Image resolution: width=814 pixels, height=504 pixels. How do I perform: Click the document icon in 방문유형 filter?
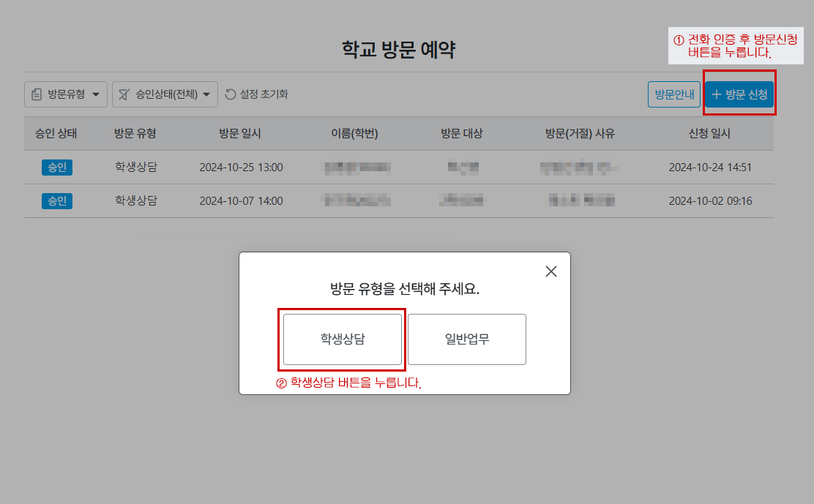(37, 94)
